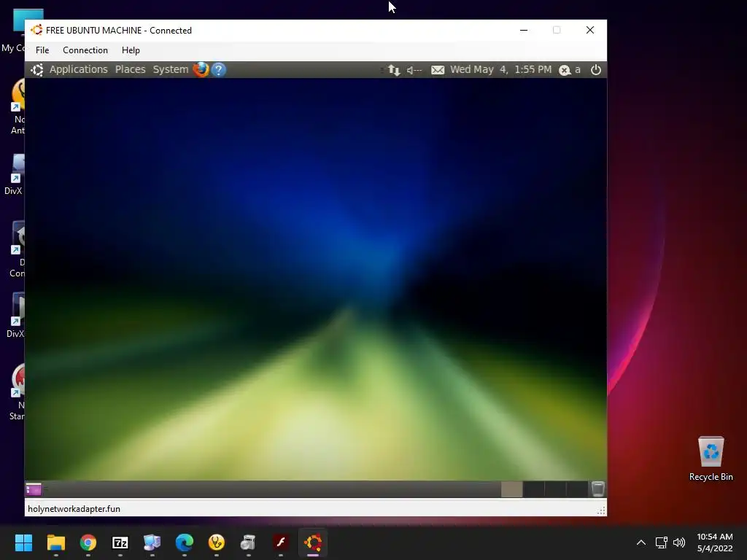Open the Connection menu
Image resolution: width=747 pixels, height=560 pixels.
coord(85,50)
